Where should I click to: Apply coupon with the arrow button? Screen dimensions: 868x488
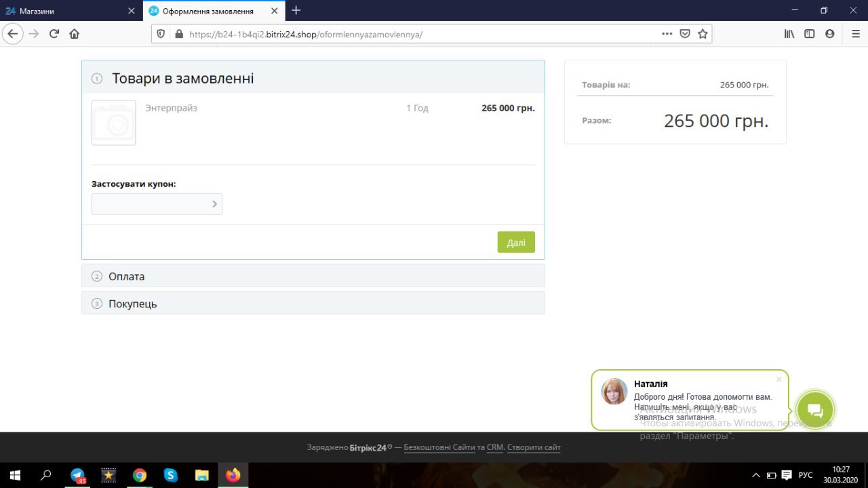(215, 204)
